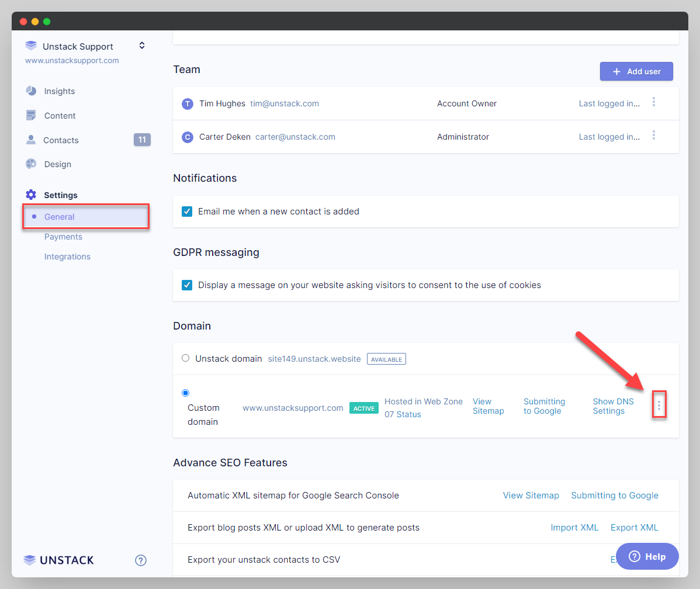Select the Unstack domain radio button
The image size is (700, 589).
pos(186,358)
